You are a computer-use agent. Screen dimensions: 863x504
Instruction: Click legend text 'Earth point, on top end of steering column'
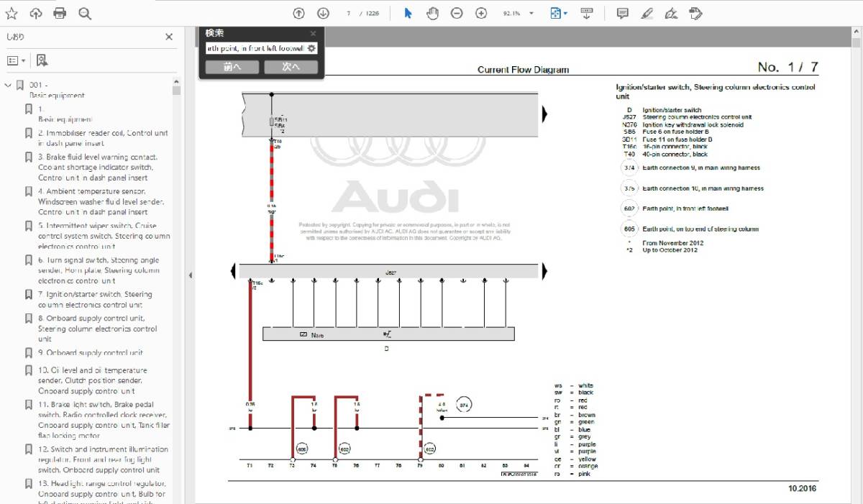pyautogui.click(x=700, y=229)
